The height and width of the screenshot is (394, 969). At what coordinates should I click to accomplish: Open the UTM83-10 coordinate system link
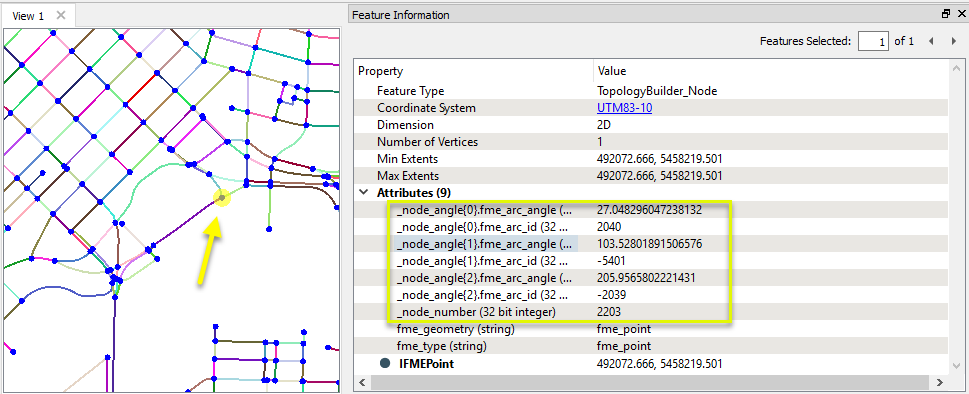click(624, 108)
